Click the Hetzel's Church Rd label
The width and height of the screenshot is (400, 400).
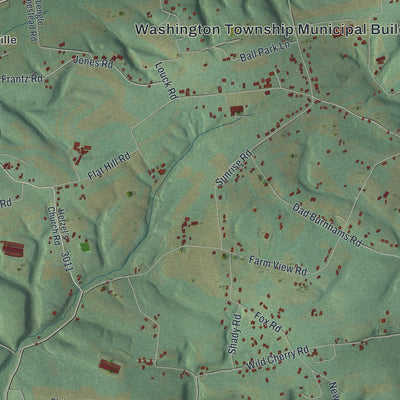click(58, 226)
